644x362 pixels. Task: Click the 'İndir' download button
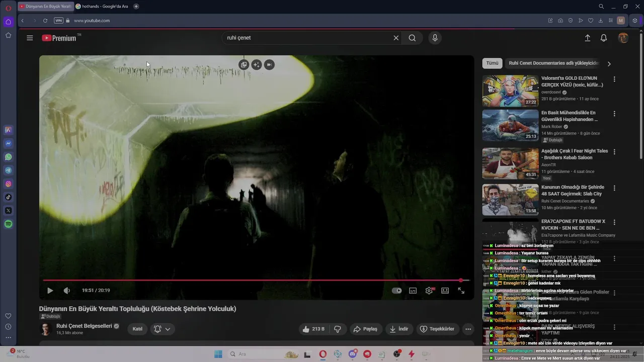(399, 329)
